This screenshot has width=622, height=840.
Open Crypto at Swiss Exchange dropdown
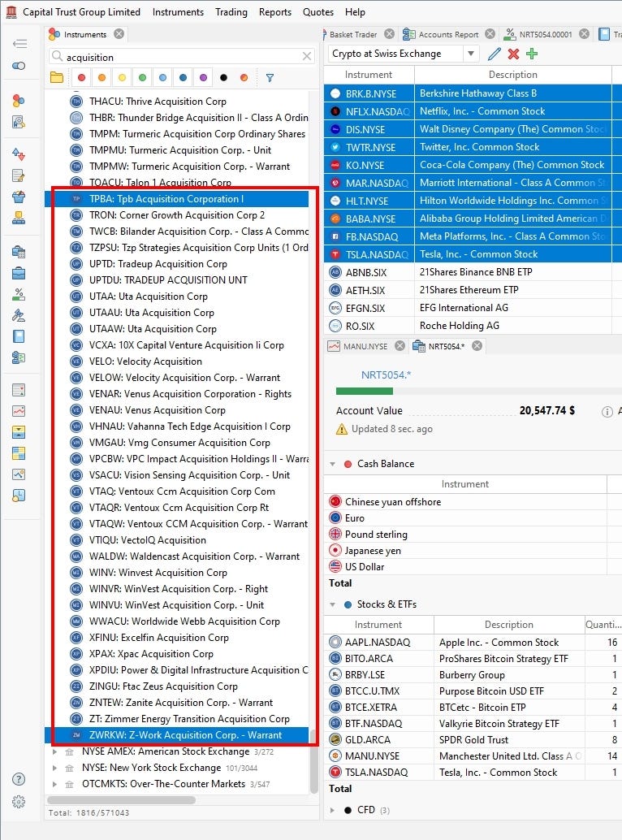click(x=470, y=54)
